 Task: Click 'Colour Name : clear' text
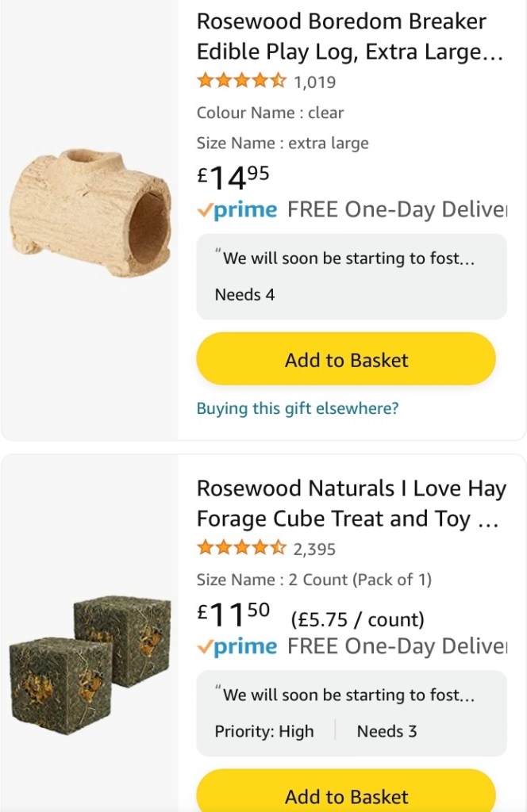tap(270, 113)
